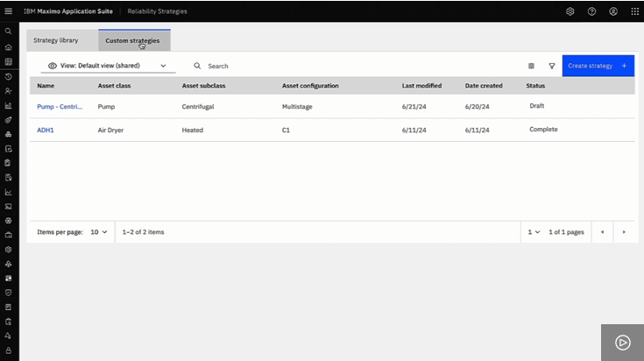
Task: Go to the next page arrow
Action: 624,232
